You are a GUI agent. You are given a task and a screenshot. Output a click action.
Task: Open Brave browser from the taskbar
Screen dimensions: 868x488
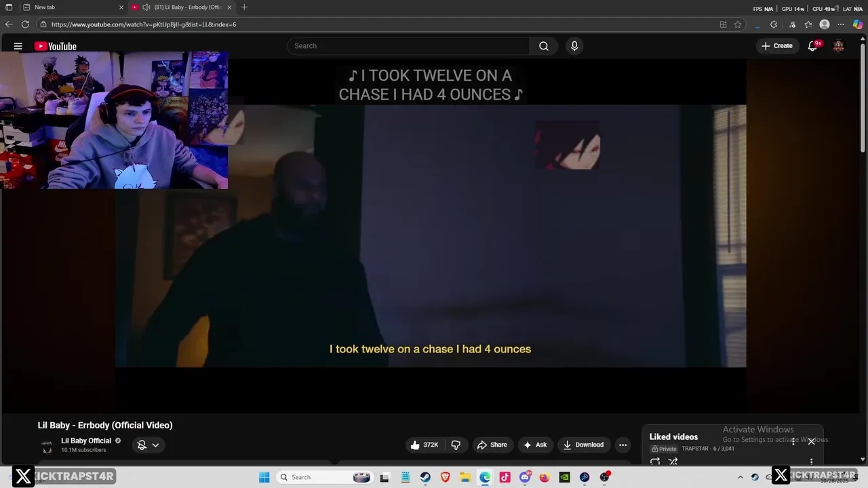click(x=445, y=477)
